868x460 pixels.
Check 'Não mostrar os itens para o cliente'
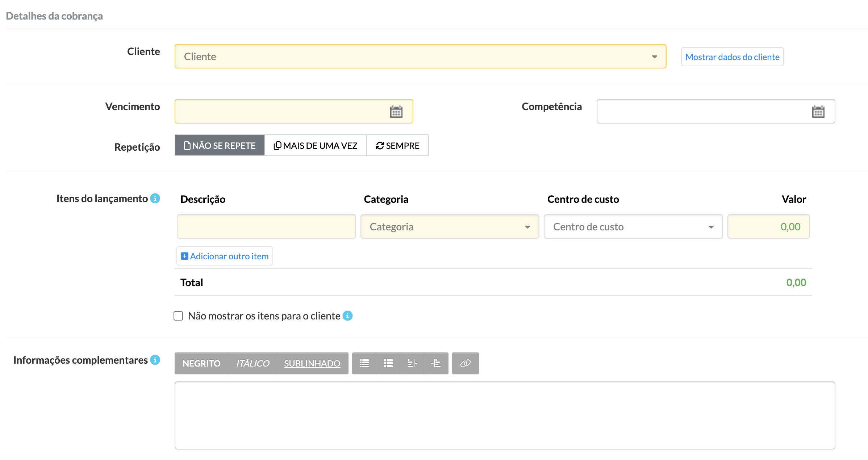[178, 316]
